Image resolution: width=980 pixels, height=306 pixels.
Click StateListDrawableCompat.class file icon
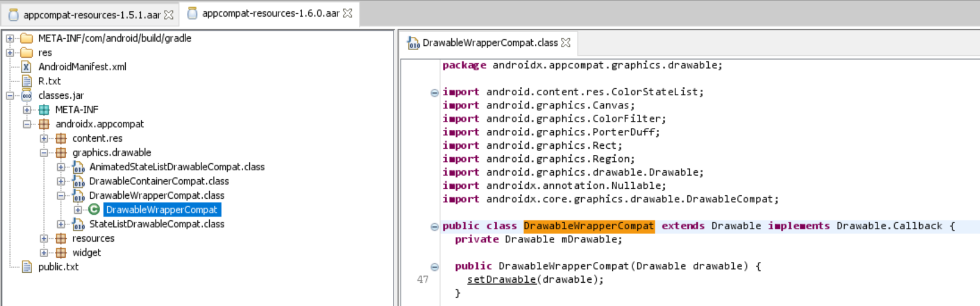coord(78,224)
